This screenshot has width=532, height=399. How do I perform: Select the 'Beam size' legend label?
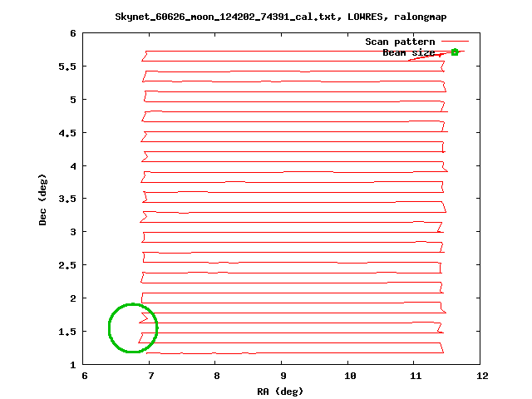coord(408,52)
